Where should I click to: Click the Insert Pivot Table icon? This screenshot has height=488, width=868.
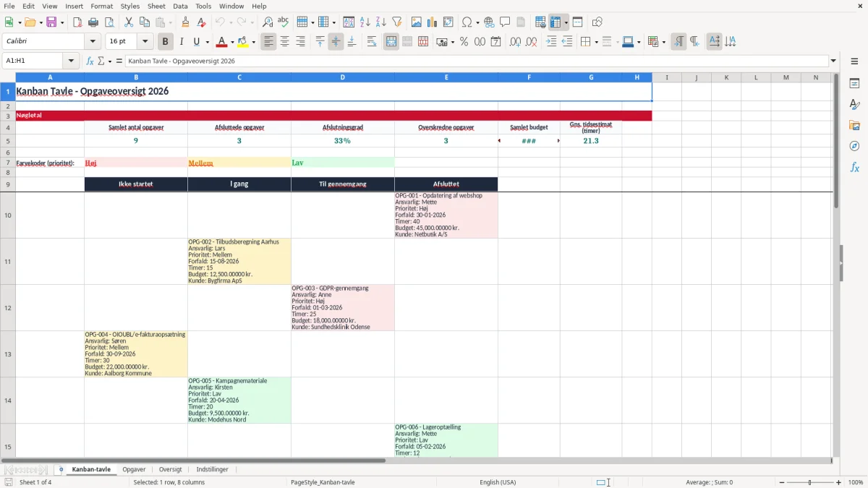tap(448, 22)
